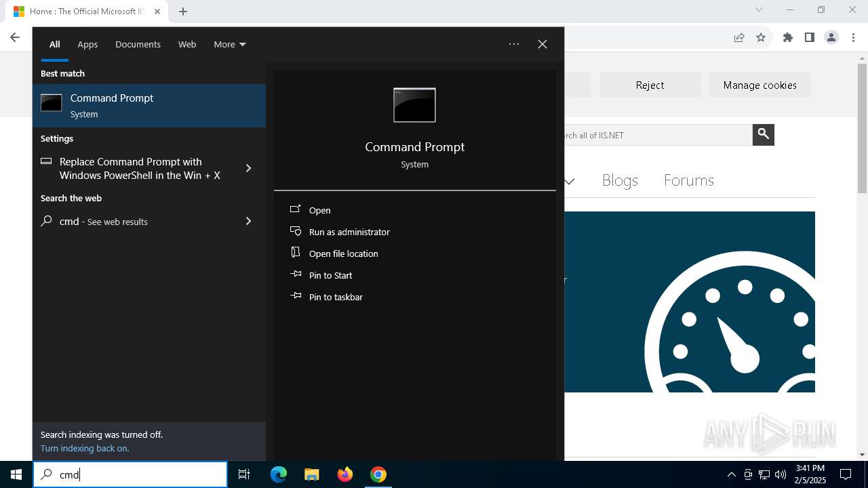
Task: Open the Chrome three-dot menu
Action: [853, 37]
